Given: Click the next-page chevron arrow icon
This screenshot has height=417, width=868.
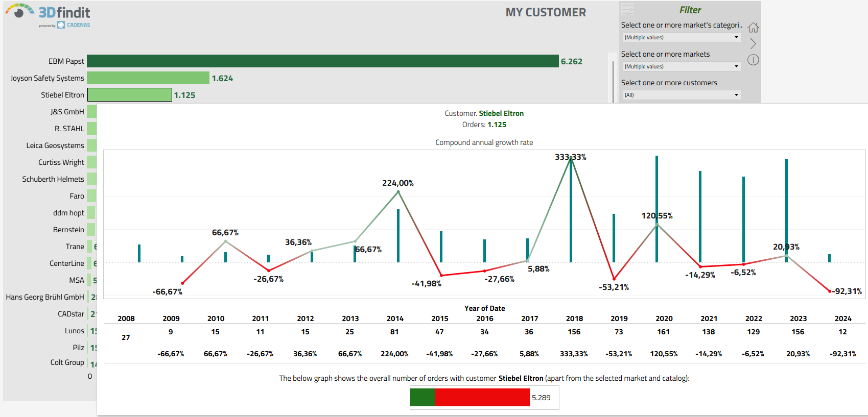Looking at the screenshot, I should coord(753,44).
